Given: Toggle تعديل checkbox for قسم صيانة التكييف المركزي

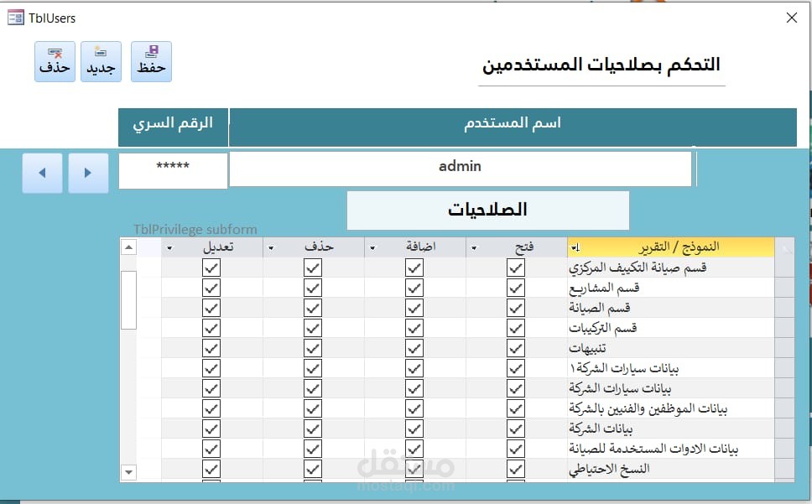Looking at the screenshot, I should (211, 268).
